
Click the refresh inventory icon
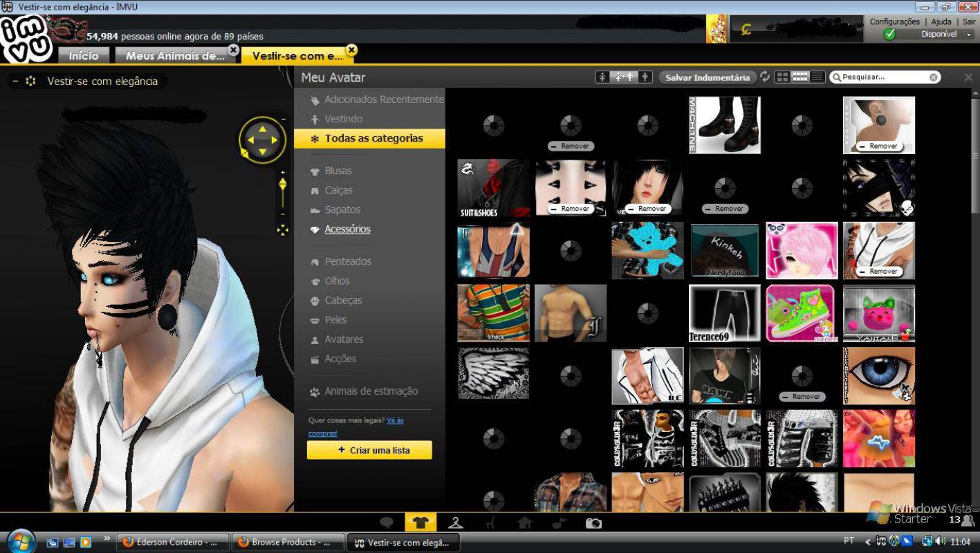click(764, 77)
